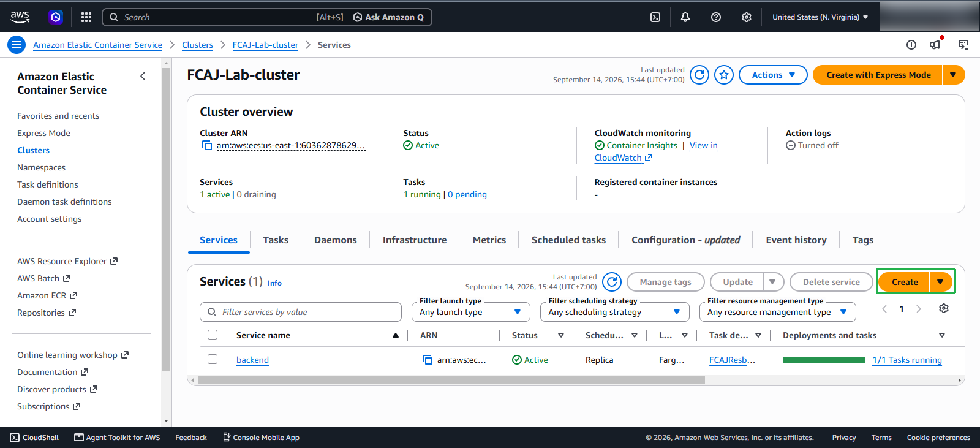Open the notifications bell

pyautogui.click(x=685, y=17)
